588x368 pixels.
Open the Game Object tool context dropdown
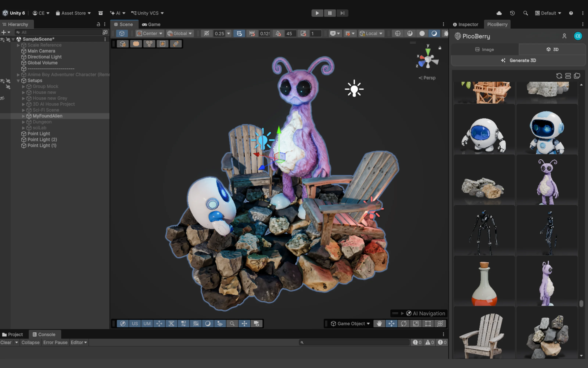(x=350, y=323)
